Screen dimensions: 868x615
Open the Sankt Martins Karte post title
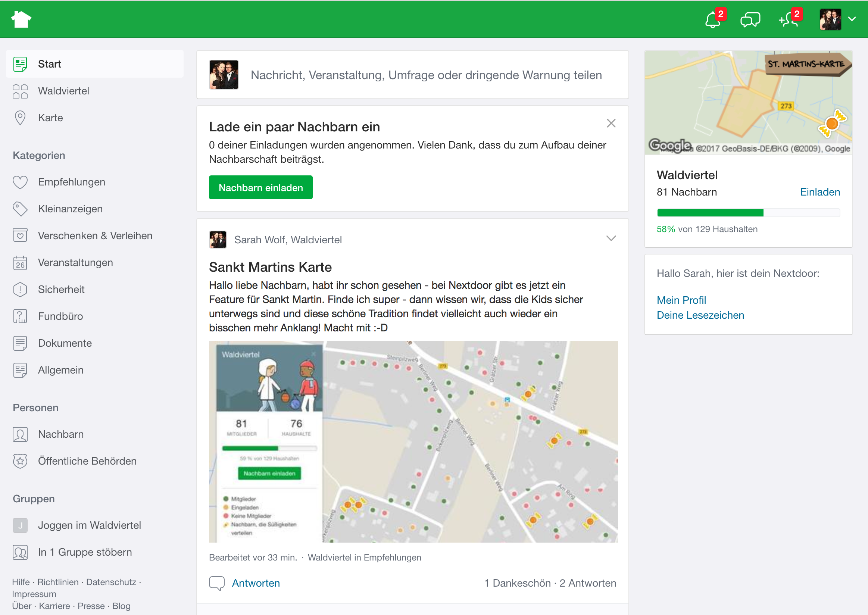(x=271, y=267)
